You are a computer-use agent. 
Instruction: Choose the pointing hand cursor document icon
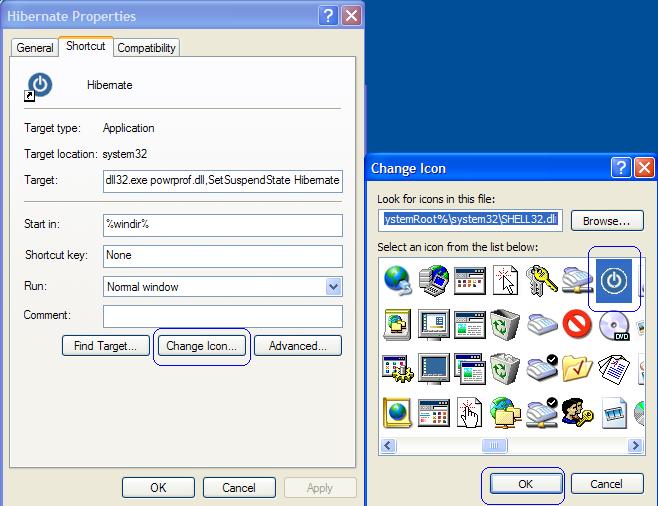click(469, 411)
